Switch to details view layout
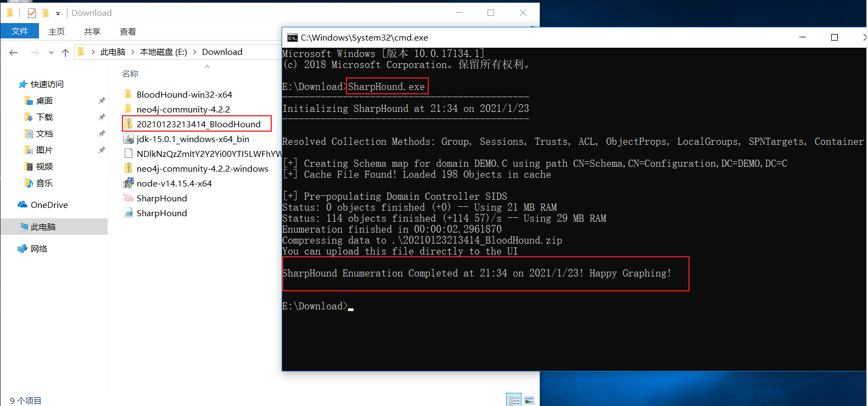The image size is (868, 406). [514, 400]
